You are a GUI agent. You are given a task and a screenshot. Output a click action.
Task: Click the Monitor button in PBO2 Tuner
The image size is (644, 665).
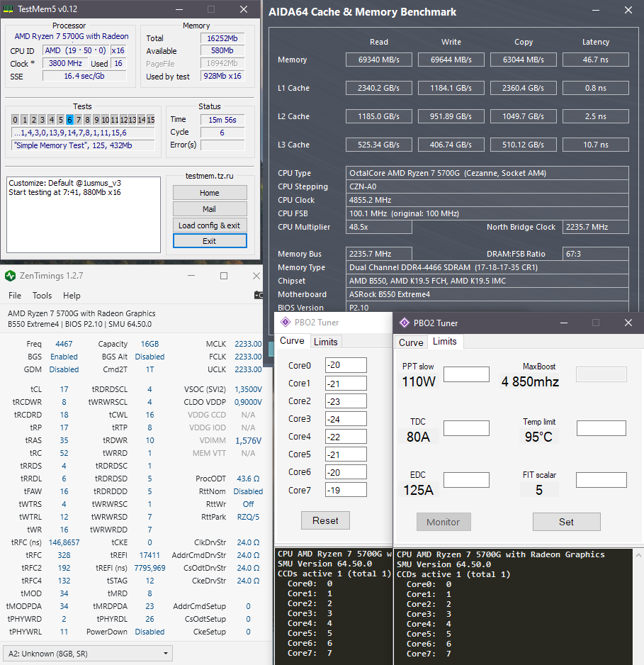tap(444, 522)
